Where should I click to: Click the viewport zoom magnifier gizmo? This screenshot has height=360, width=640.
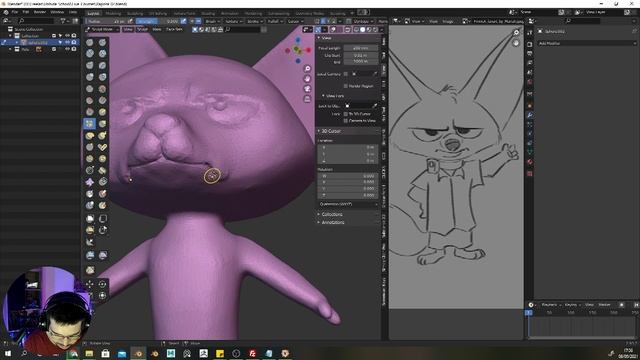(x=307, y=69)
